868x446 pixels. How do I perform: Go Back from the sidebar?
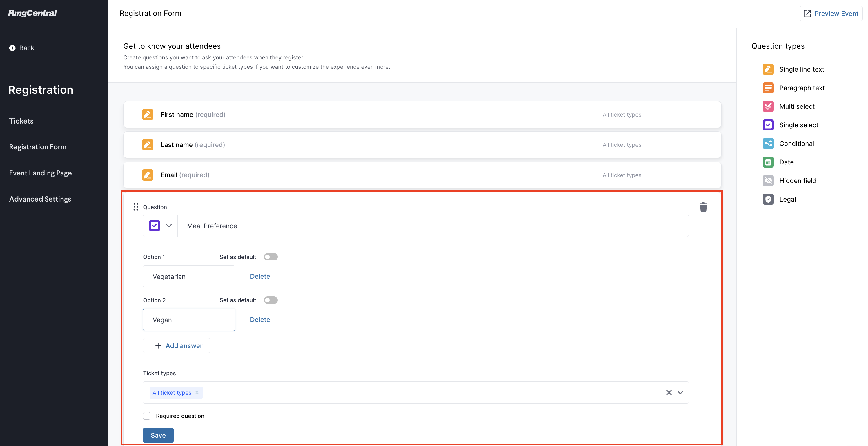[x=21, y=48]
